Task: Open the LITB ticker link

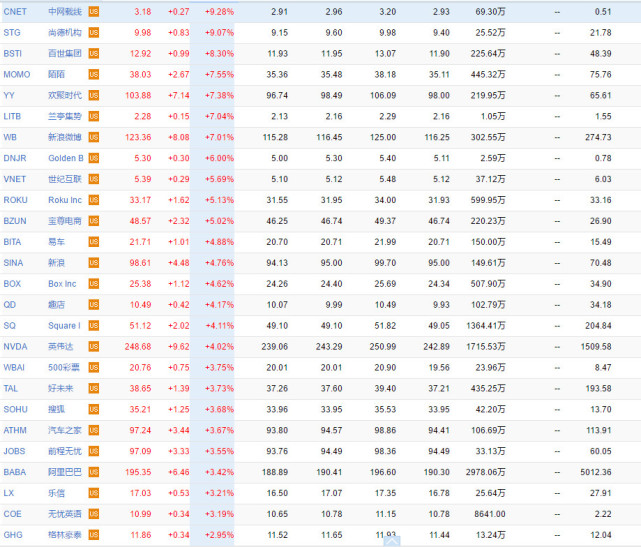Action: 12,117
